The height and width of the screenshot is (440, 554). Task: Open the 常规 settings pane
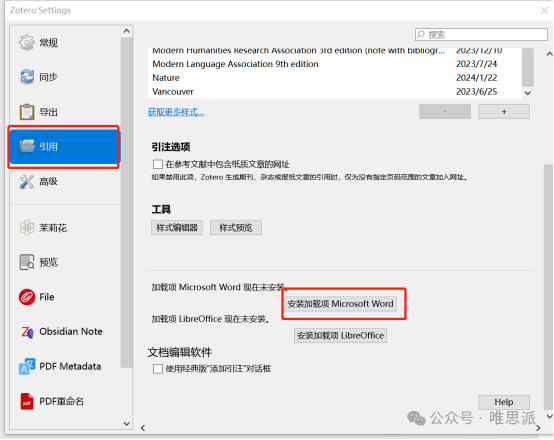[x=65, y=42]
